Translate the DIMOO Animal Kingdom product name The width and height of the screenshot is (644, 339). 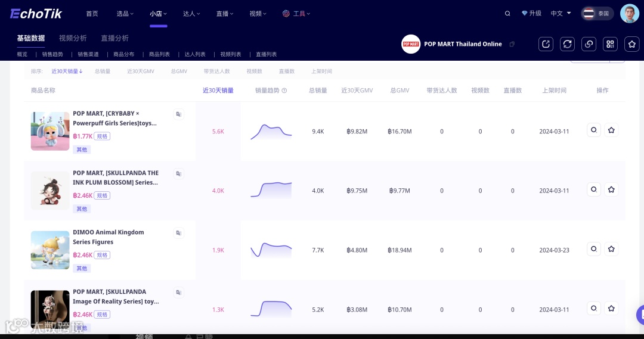pyautogui.click(x=179, y=233)
